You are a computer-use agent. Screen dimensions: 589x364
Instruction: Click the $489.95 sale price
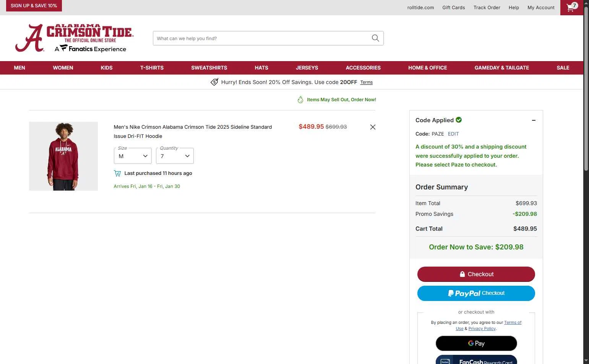pyautogui.click(x=311, y=127)
